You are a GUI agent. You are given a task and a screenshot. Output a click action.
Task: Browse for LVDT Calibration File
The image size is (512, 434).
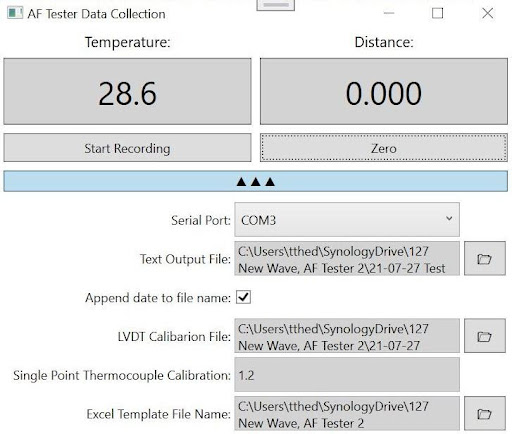click(485, 336)
